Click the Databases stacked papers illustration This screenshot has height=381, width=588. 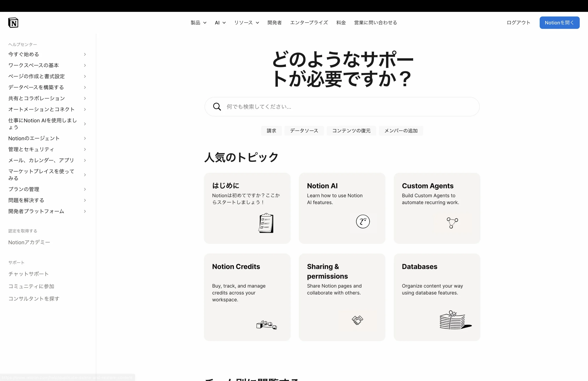pos(456,320)
